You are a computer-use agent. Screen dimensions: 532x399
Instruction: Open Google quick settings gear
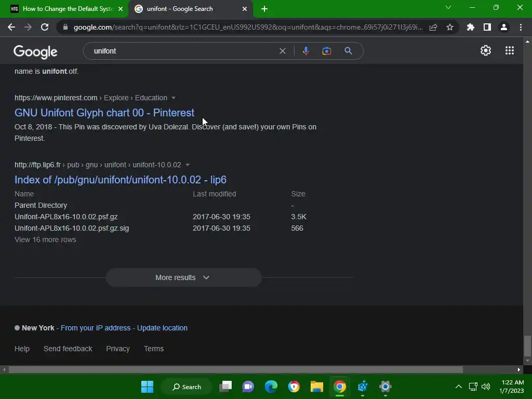486,50
